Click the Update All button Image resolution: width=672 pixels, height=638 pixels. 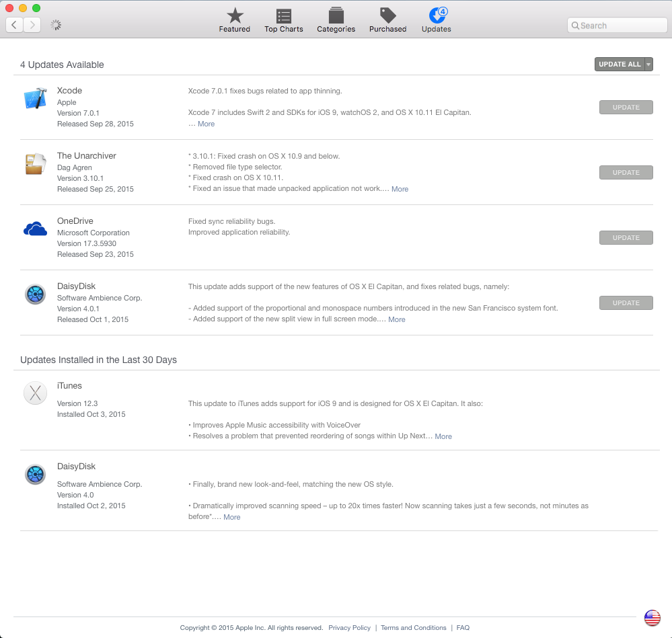(x=620, y=65)
